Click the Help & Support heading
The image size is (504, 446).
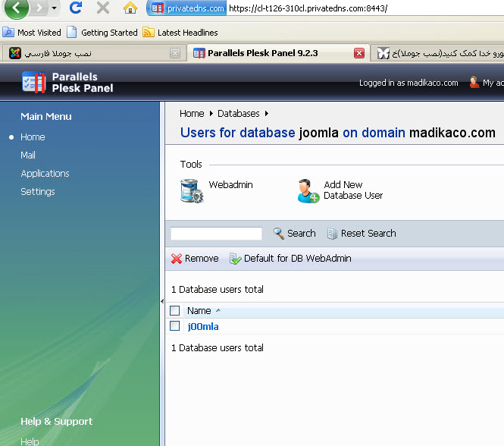(x=57, y=421)
